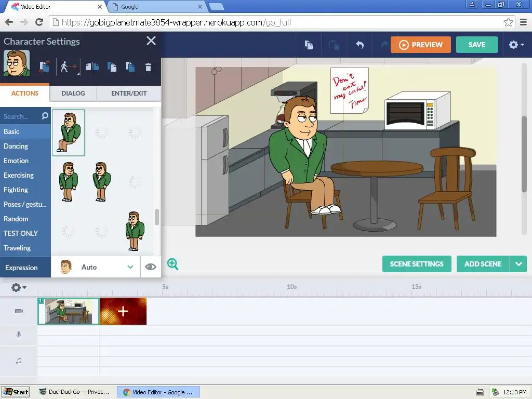Screen dimensions: 532x399
Task: Select the seated character on stage
Action: pyautogui.click(x=303, y=154)
